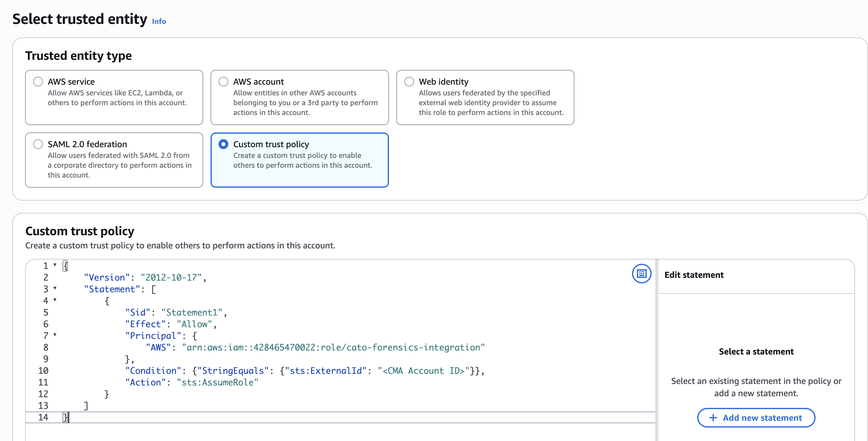Screen dimensions: 868x441
Task: Select the Custom trust policy radio button
Action: 223,144
